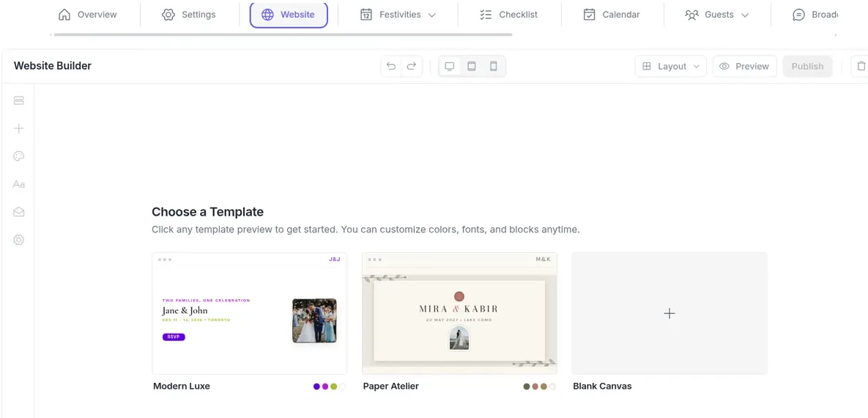Open the Calendar tab

point(612,15)
